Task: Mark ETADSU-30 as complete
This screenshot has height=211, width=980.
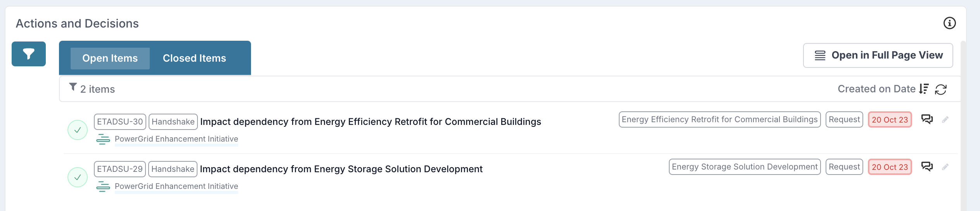Action: click(x=78, y=130)
